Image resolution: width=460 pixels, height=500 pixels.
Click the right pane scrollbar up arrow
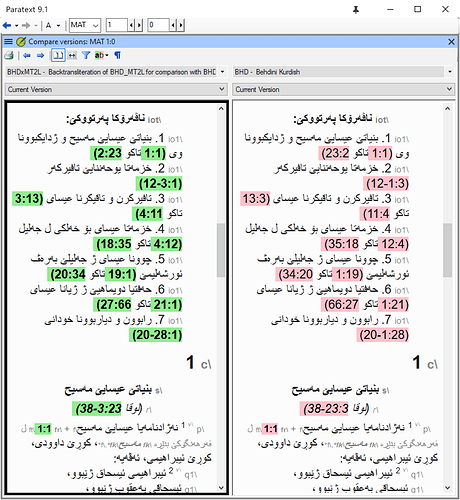click(x=447, y=109)
